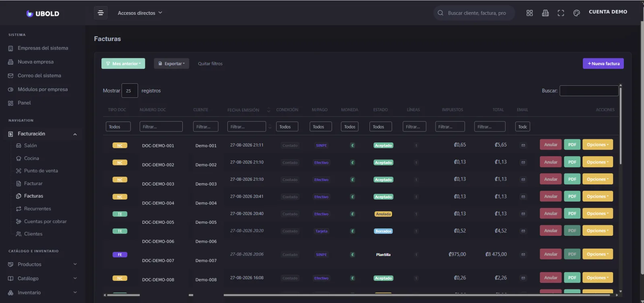The width and height of the screenshot is (644, 303).
Task: Open the Estado Todos filter dropdown
Action: click(381, 127)
